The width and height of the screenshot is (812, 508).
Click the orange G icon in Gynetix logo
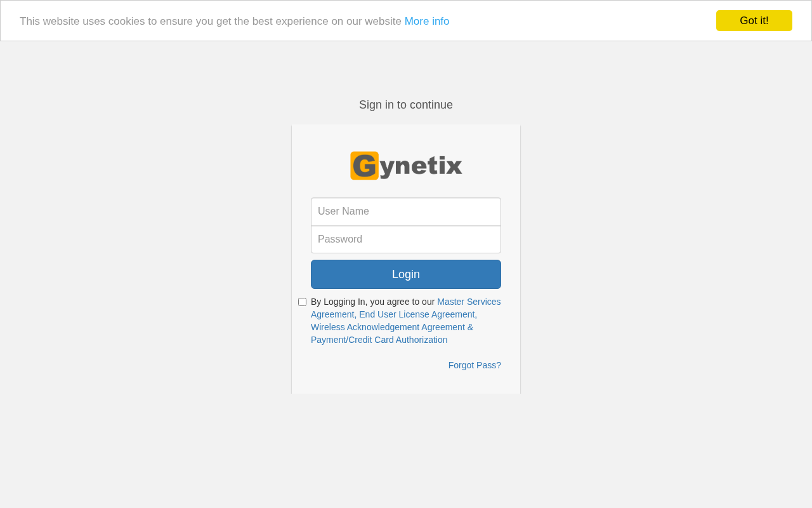pos(364,166)
